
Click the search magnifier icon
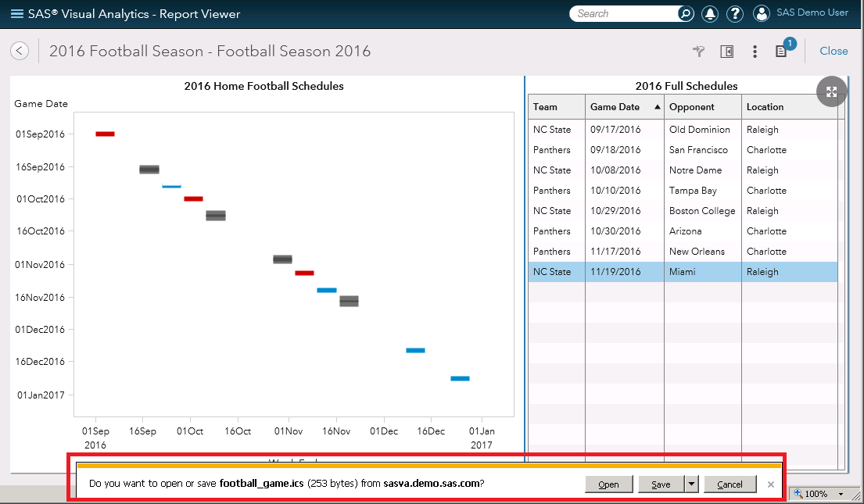(685, 13)
